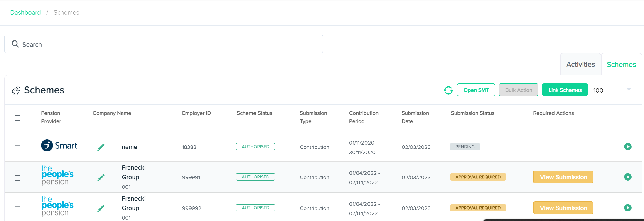Viewport: 644px width, 221px height.
Task: Click the Bulk Action button
Action: (x=519, y=90)
